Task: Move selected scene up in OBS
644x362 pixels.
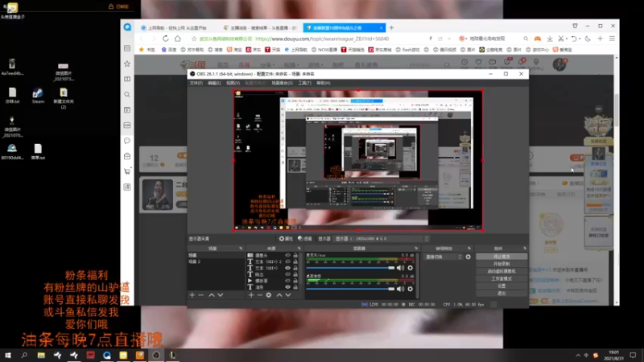Action: (212, 295)
